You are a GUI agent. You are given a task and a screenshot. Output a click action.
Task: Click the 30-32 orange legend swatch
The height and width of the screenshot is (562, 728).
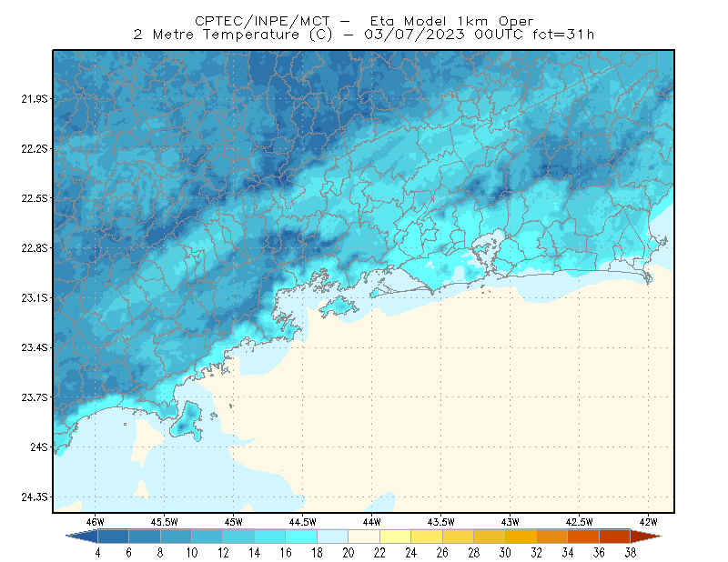click(521, 537)
